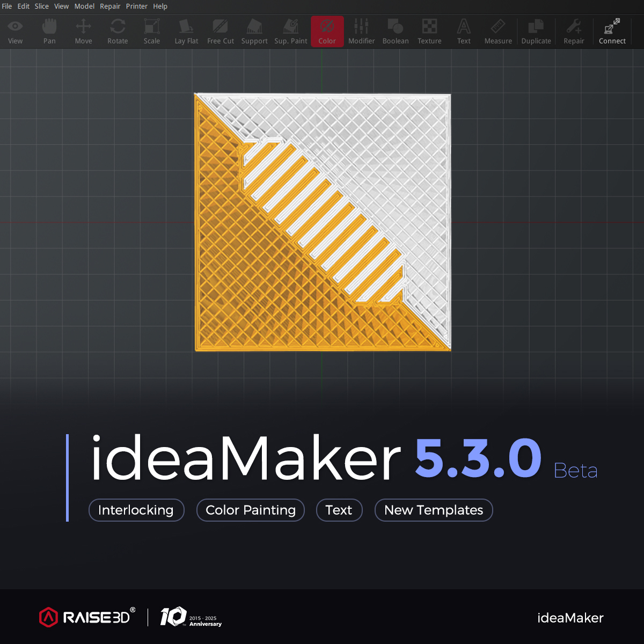Open the Boolean tool

pyautogui.click(x=396, y=32)
